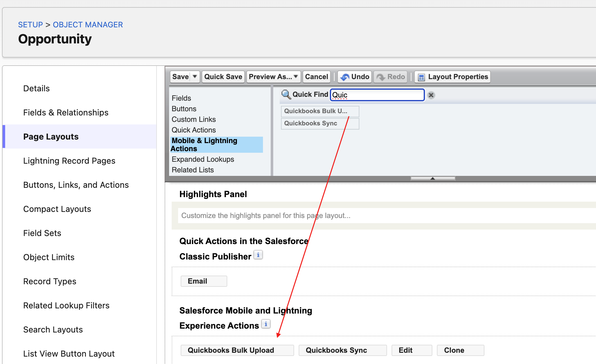This screenshot has width=596, height=364.
Task: Select Custom Links palette category
Action: 194,119
